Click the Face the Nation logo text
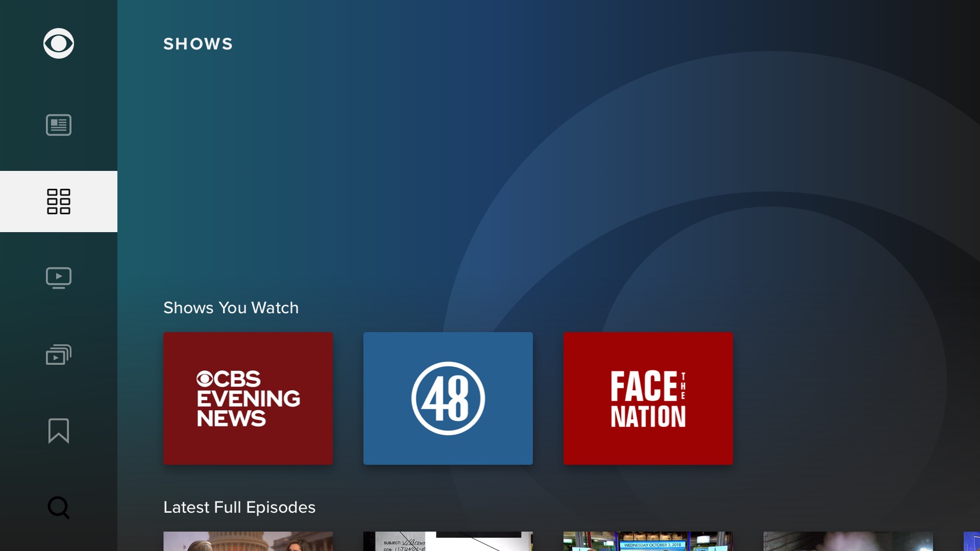The width and height of the screenshot is (980, 551). (648, 399)
